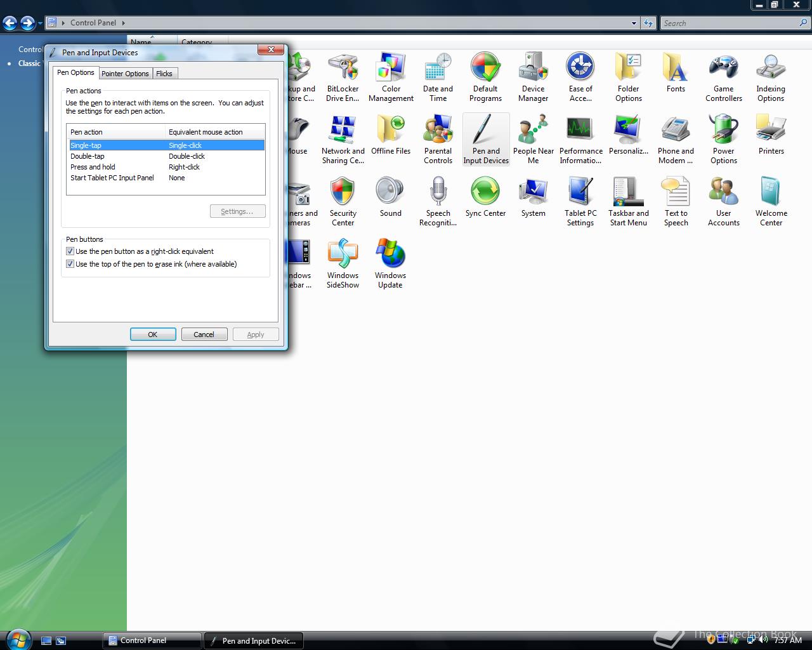Open Printers icon

click(771, 135)
